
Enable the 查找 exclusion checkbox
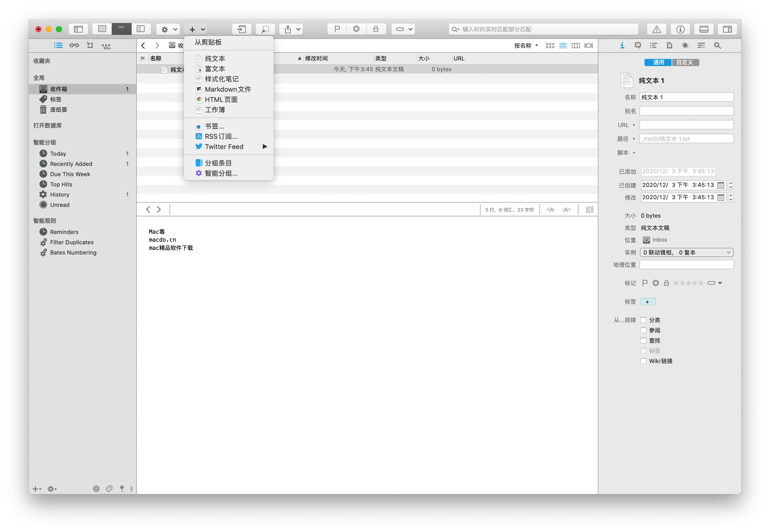click(x=643, y=340)
